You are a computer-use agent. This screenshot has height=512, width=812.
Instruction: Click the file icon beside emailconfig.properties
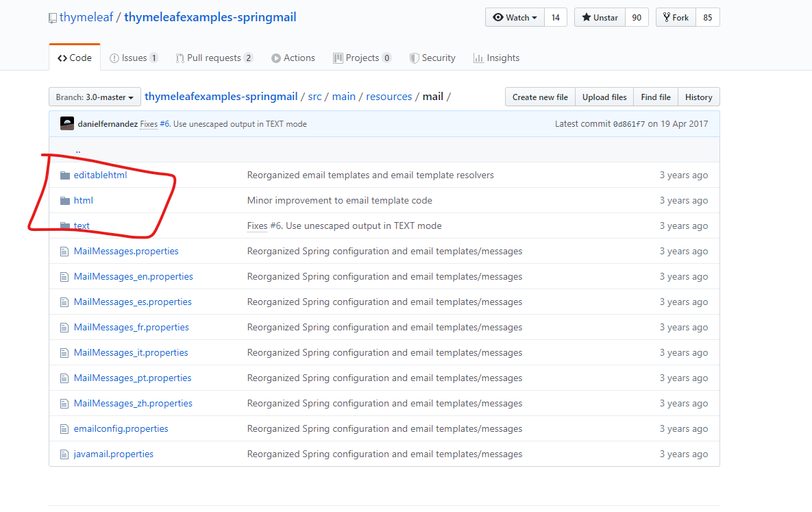coord(64,429)
